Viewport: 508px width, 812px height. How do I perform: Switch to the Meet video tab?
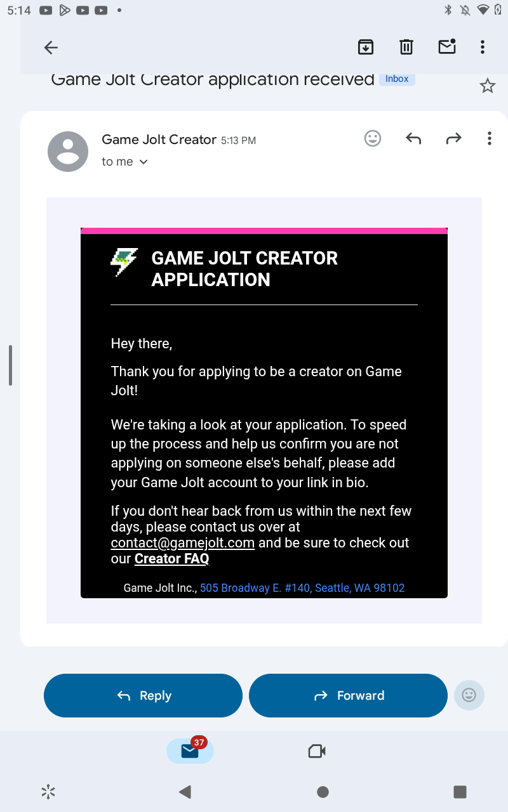pyautogui.click(x=317, y=752)
